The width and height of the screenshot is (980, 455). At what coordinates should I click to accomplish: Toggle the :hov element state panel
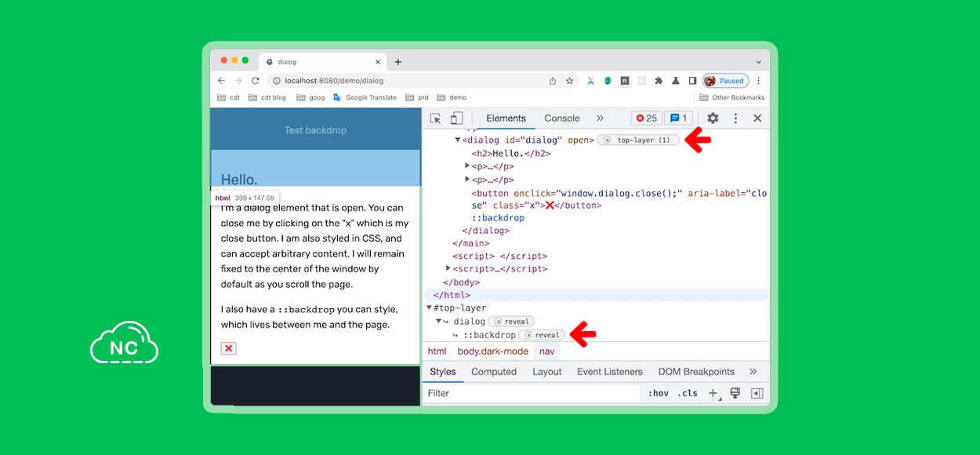click(659, 393)
